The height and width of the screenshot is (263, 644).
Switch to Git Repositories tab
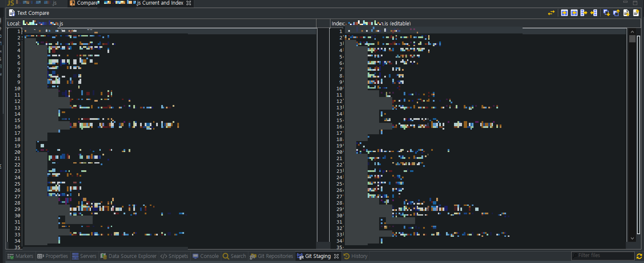[272, 256]
